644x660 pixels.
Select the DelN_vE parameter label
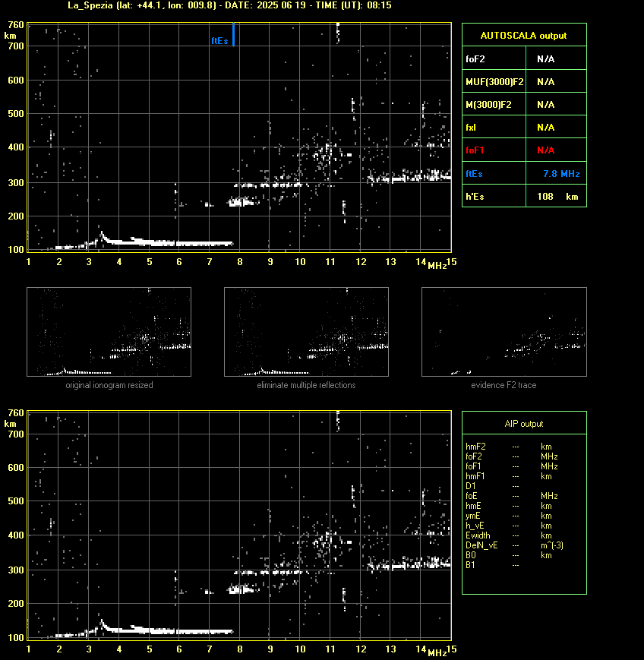[481, 545]
